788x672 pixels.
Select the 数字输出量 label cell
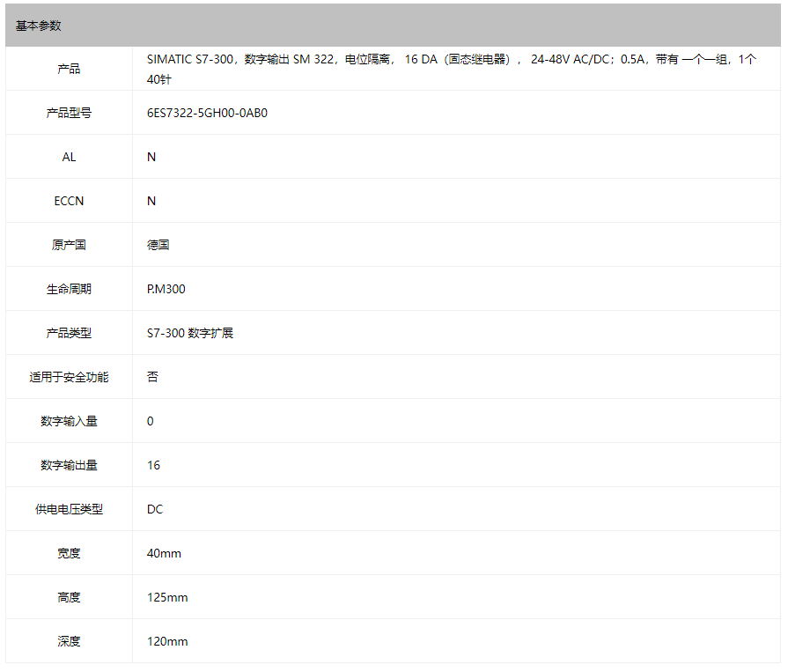69,465
